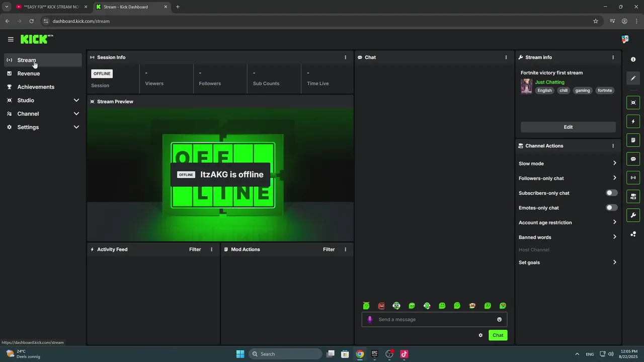The height and width of the screenshot is (362, 644).
Task: Insert the red angry emote
Action: [381, 306]
